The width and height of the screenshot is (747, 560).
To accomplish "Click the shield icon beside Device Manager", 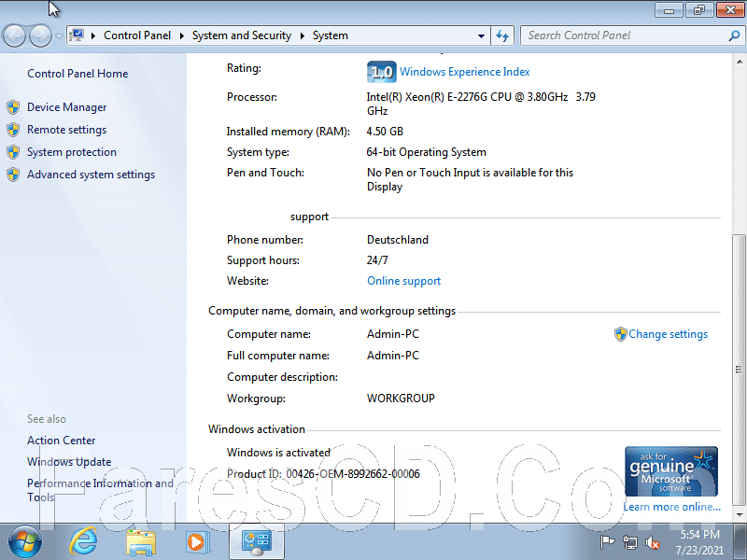I will point(13,107).
